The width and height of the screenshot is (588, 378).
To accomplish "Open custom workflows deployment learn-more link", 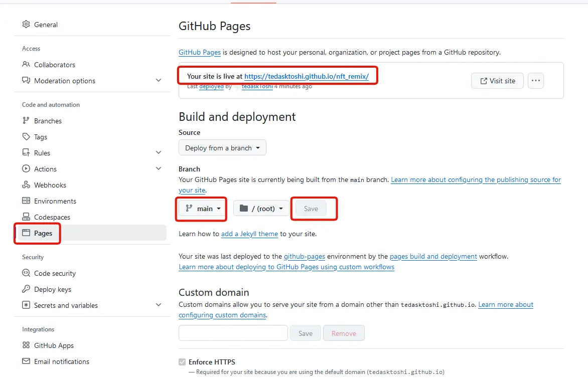I will (286, 267).
